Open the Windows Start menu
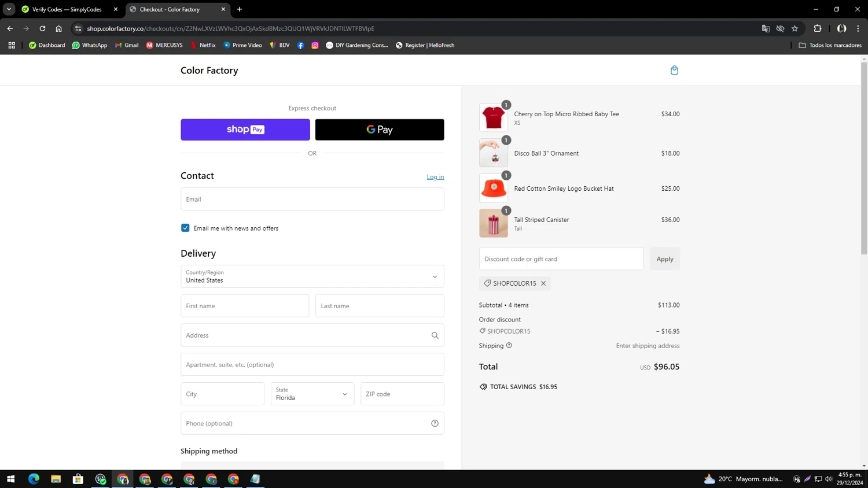This screenshot has width=868, height=488. [x=10, y=479]
